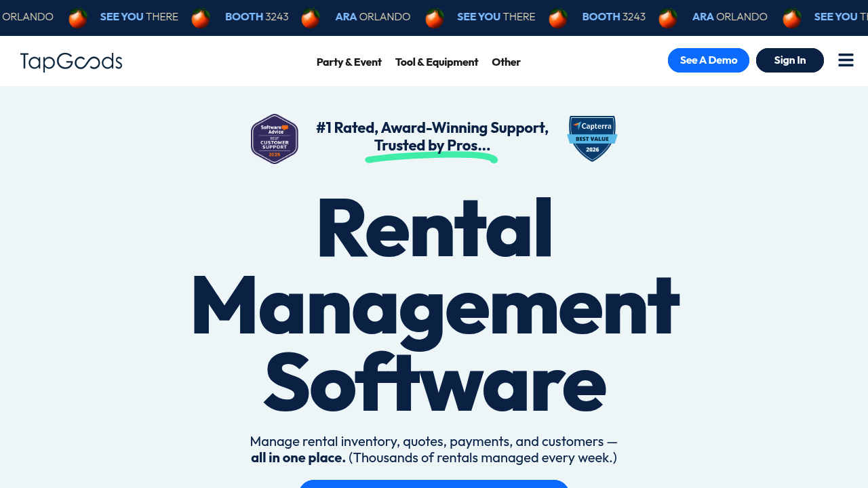Click the Capterra Best Value 2026 badge

pos(592,138)
